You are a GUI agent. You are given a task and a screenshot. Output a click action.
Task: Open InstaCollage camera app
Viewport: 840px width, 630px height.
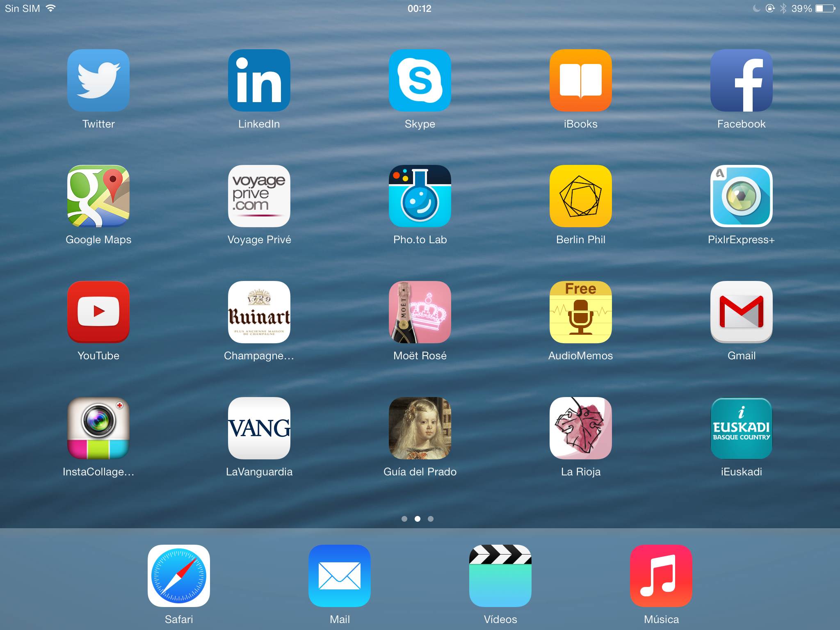(98, 428)
